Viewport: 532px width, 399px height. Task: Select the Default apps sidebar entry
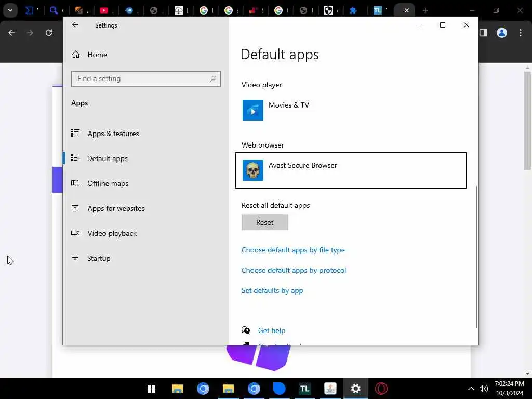pos(99,158)
